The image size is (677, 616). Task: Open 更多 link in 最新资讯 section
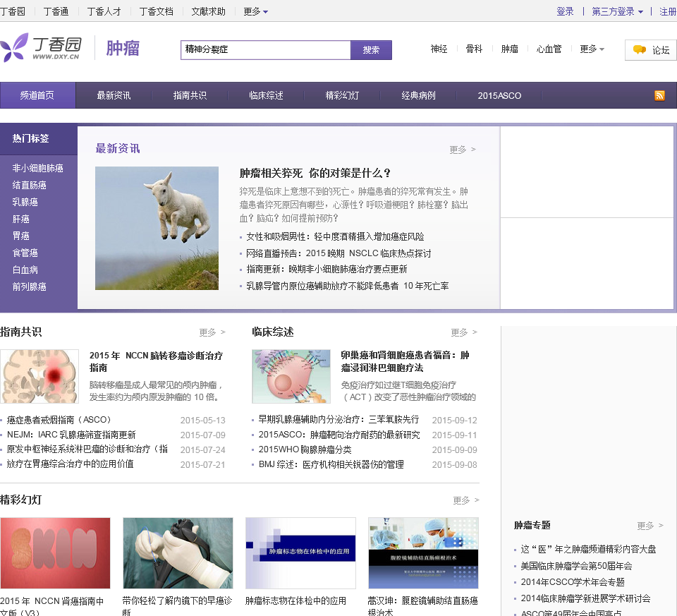[463, 150]
